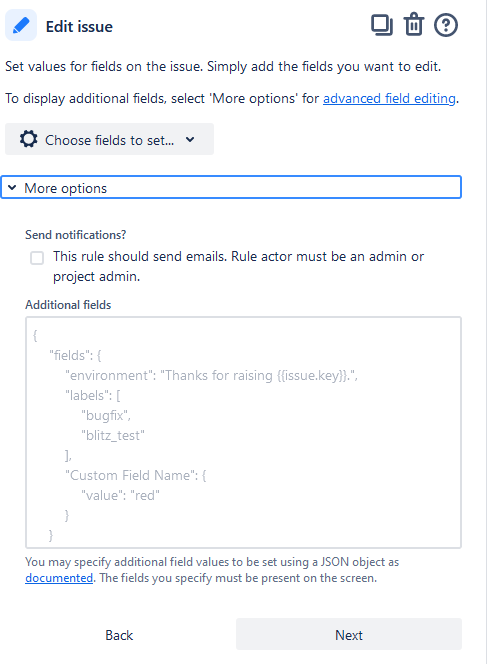This screenshot has width=487, height=664.
Task: Click the 'Additional fields' label
Action: 68,304
